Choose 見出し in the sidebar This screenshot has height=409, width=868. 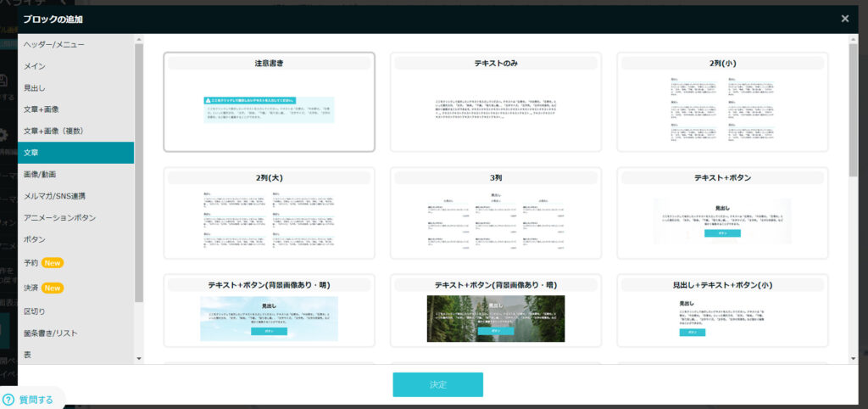pyautogui.click(x=35, y=87)
